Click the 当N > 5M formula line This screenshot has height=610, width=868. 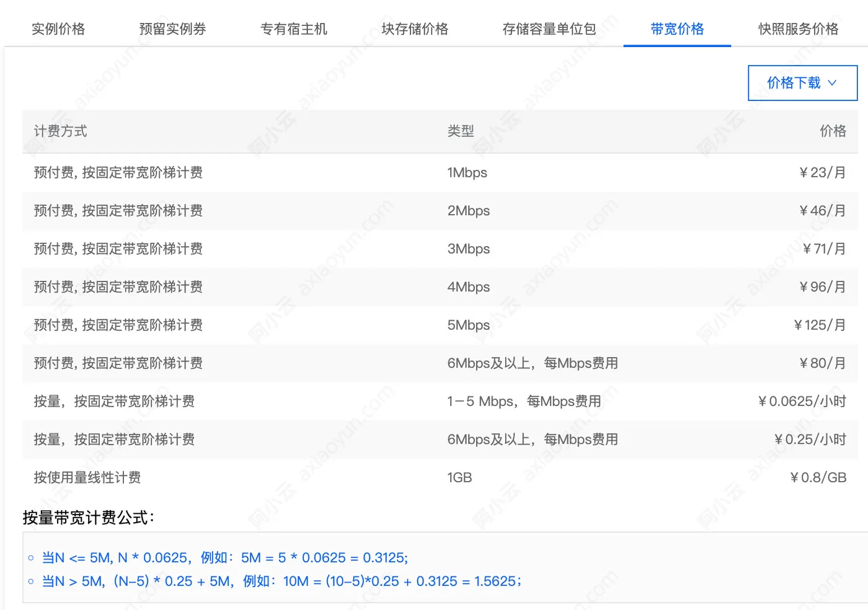[x=281, y=581]
